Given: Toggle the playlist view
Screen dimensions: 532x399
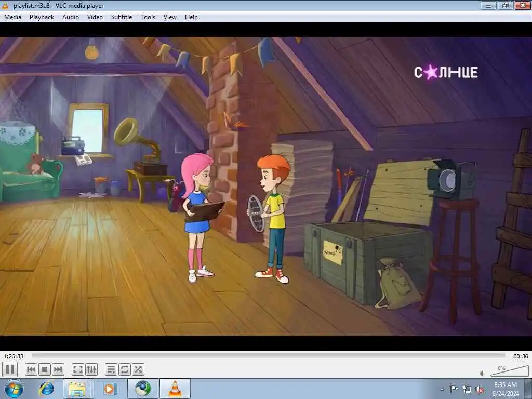Looking at the screenshot, I should click(111, 369).
